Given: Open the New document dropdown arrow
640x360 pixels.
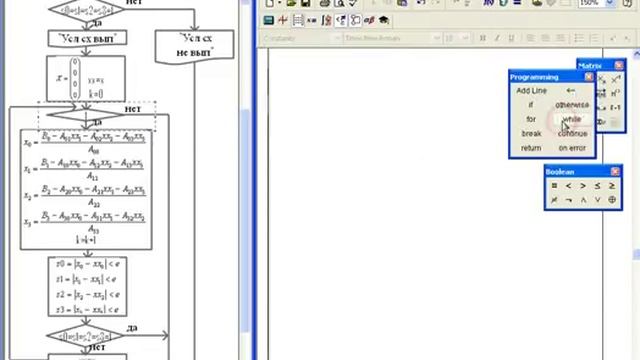Looking at the screenshot, I should pyautogui.click(x=280, y=3).
